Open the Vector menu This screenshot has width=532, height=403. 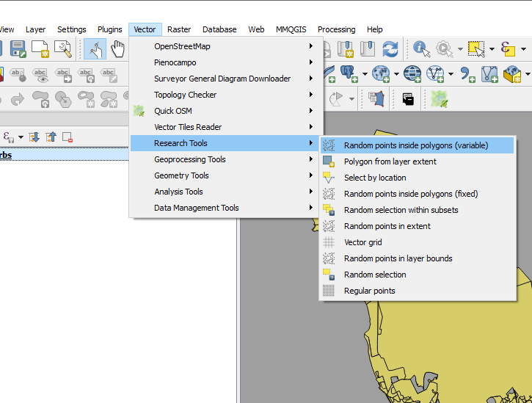coord(145,29)
